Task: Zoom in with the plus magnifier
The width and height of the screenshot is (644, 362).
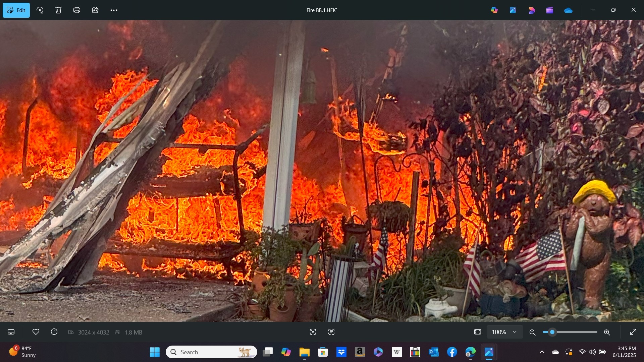Action: [x=607, y=332]
